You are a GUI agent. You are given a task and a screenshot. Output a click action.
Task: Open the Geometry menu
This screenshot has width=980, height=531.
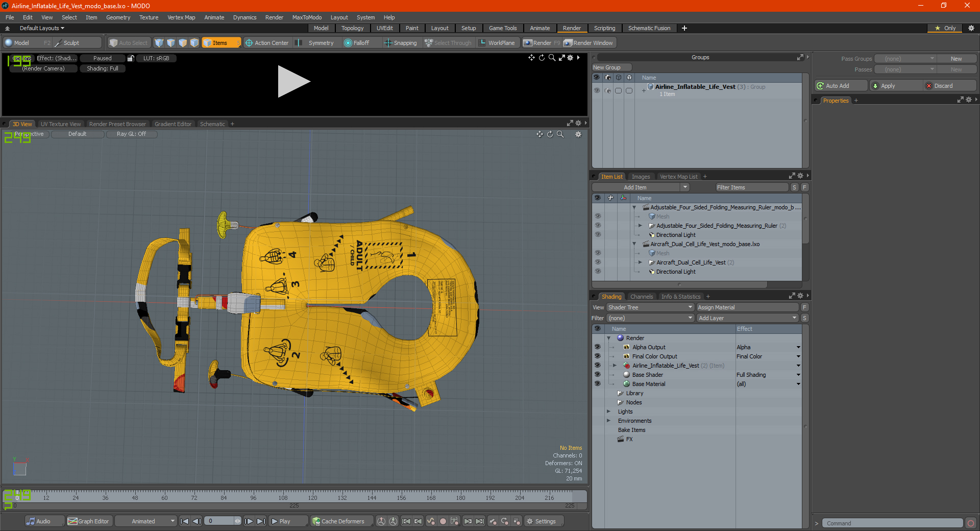[x=118, y=17]
